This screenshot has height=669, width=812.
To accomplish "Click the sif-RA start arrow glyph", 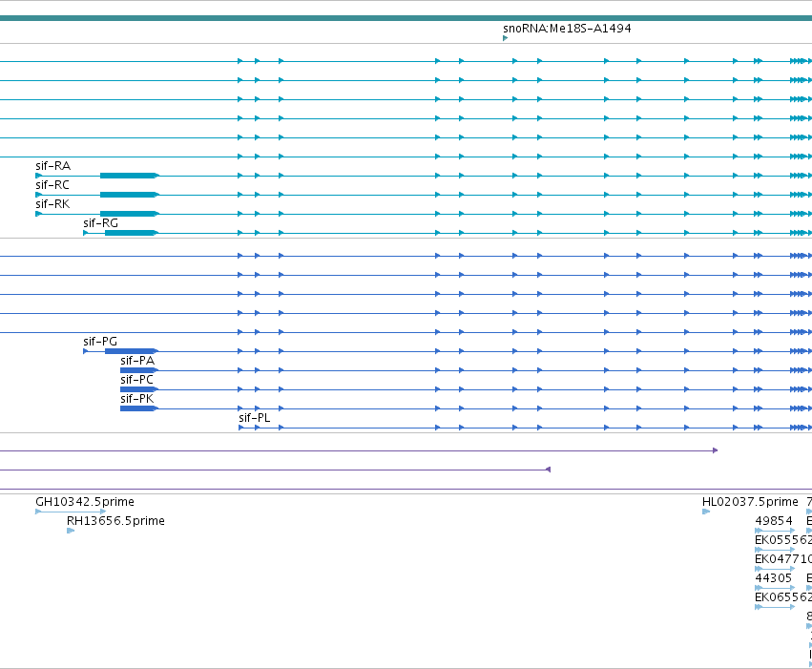I will click(38, 176).
